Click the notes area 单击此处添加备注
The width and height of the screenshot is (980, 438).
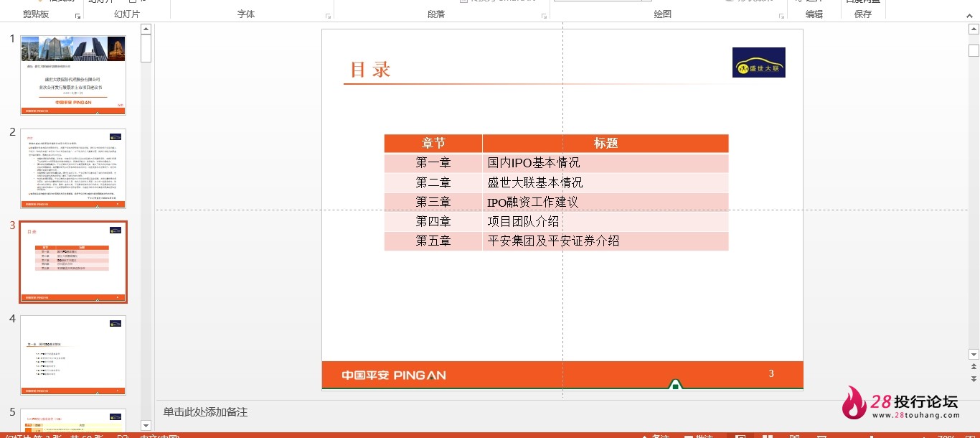click(x=205, y=411)
